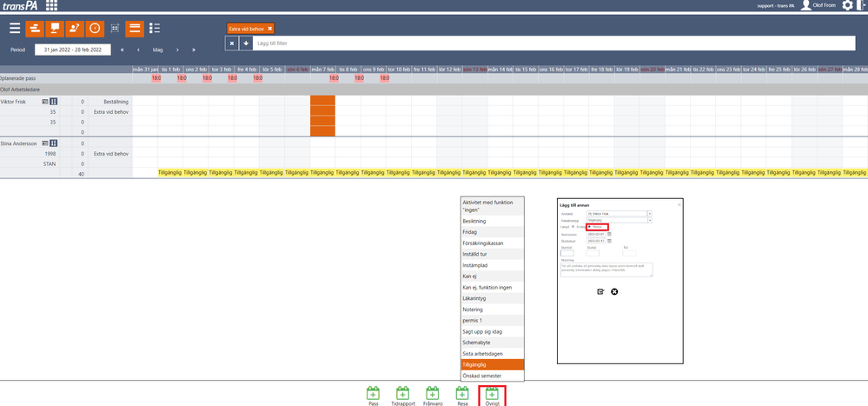Expand filter list with down arrow button
Viewport: 868px width, 406px height.
tap(246, 43)
